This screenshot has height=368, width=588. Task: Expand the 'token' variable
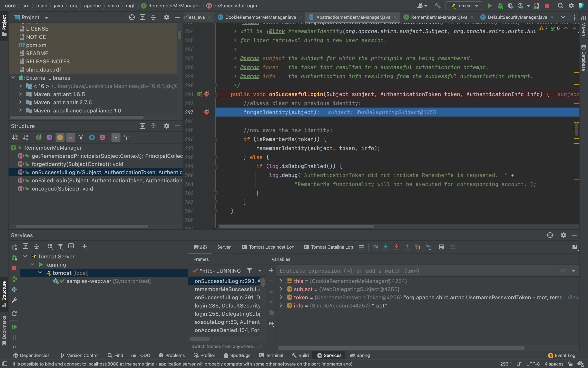tap(281, 297)
